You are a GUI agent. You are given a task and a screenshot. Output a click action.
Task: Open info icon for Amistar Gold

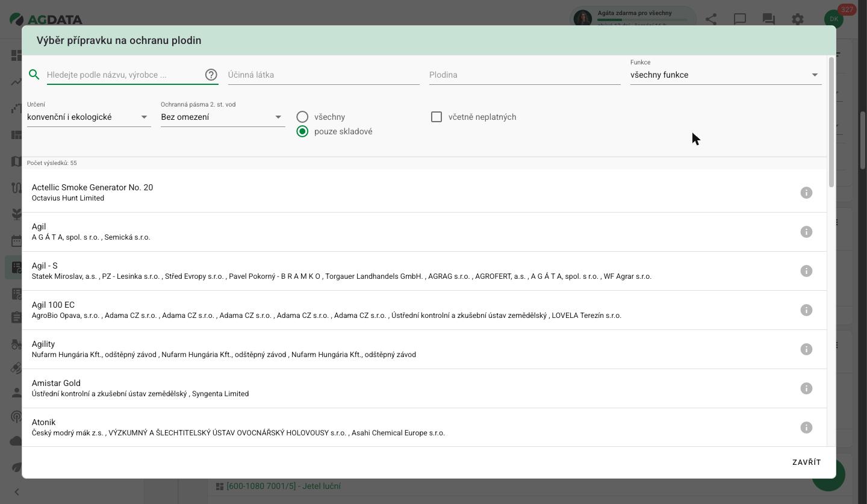[x=806, y=388]
